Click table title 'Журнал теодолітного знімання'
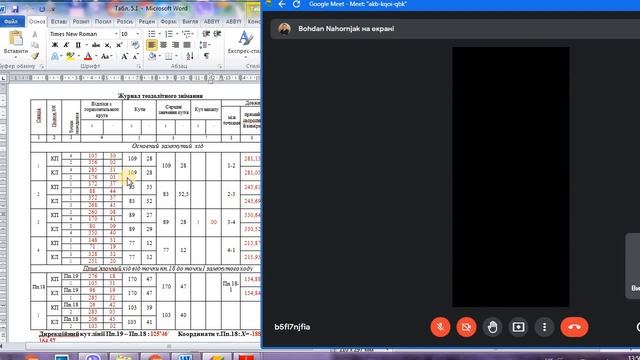The image size is (640, 360). [160, 96]
